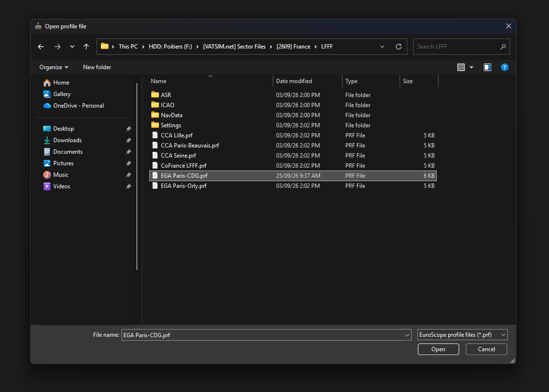Image resolution: width=549 pixels, height=392 pixels.
Task: Open the Organize menu
Action: pos(54,67)
